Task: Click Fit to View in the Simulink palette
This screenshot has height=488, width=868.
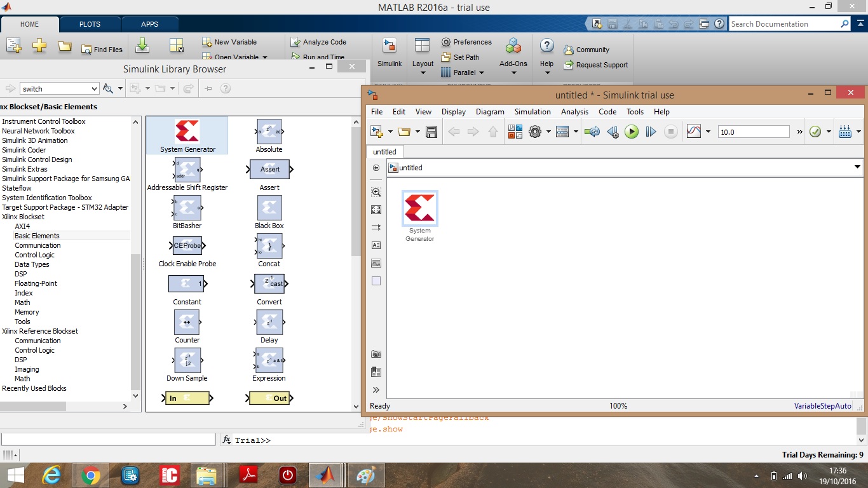Action: (376, 210)
